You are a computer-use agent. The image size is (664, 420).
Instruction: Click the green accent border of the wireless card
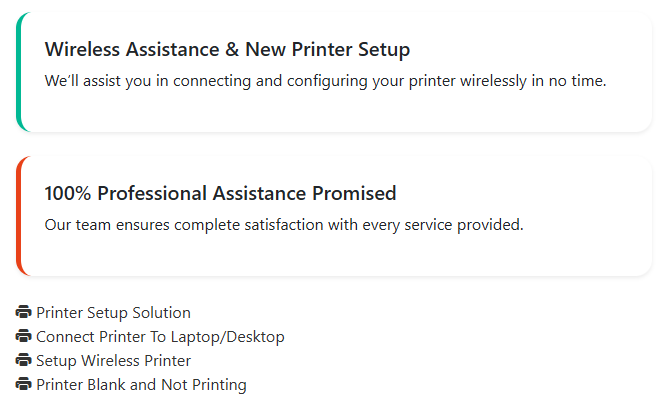tap(18, 72)
